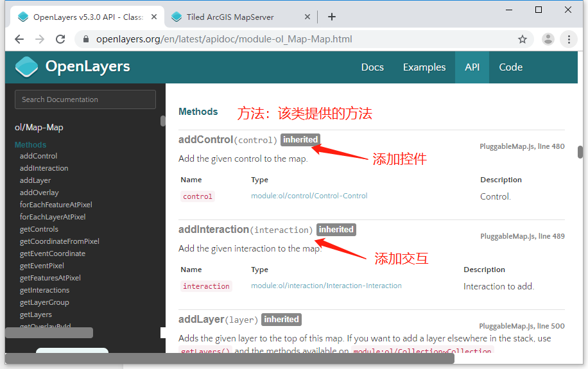View site info via padlock icon
588x369 pixels.
86,39
